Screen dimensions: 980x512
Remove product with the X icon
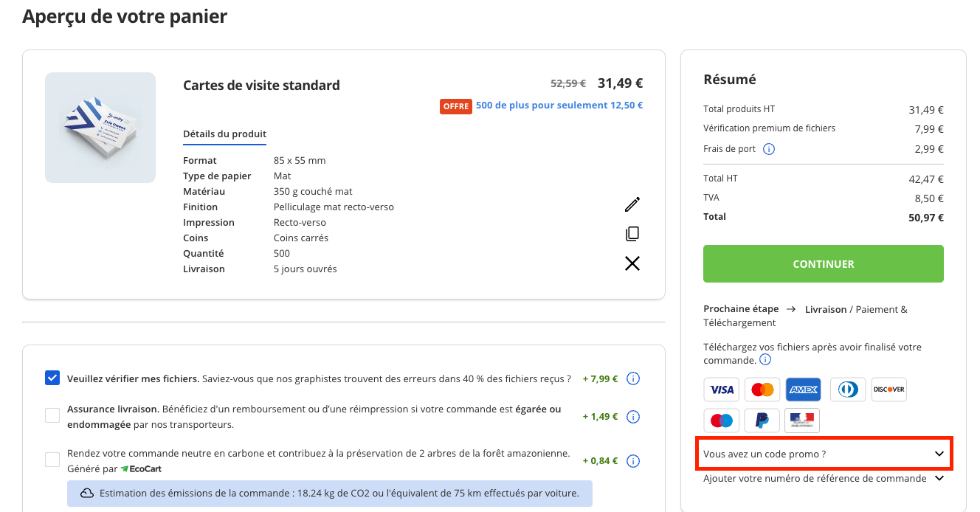pos(632,263)
